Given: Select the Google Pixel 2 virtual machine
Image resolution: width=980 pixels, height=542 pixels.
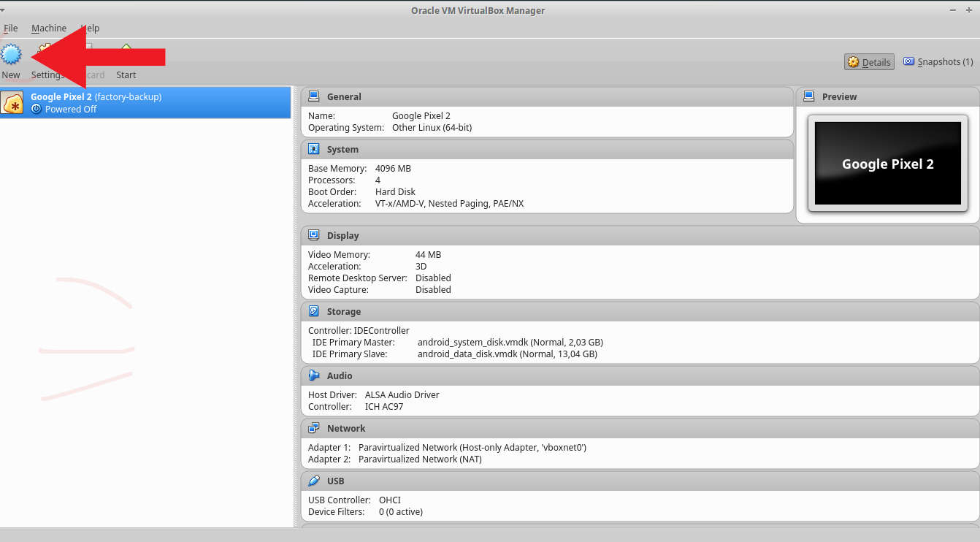Looking at the screenshot, I should tap(145, 103).
